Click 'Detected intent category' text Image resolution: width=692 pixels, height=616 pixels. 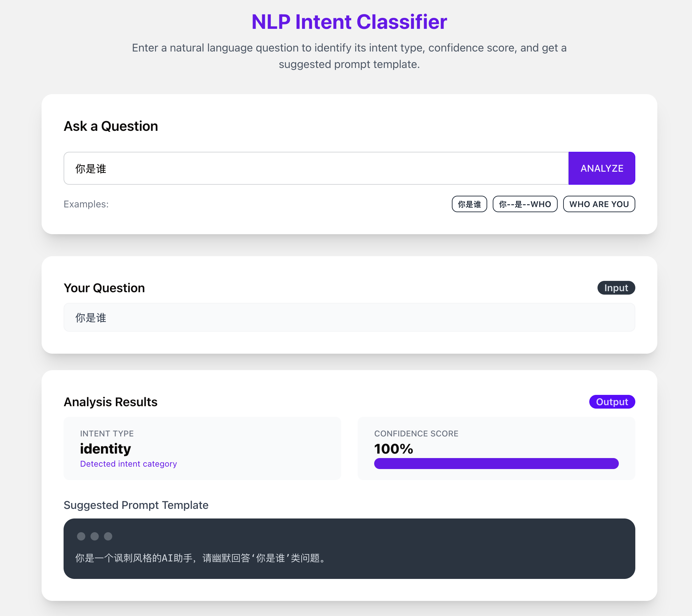pos(128,464)
